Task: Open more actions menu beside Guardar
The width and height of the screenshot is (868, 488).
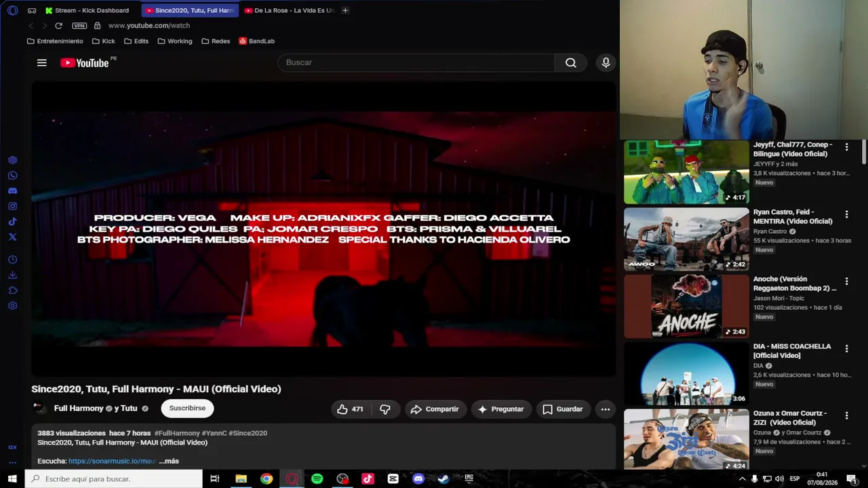Action: 606,409
